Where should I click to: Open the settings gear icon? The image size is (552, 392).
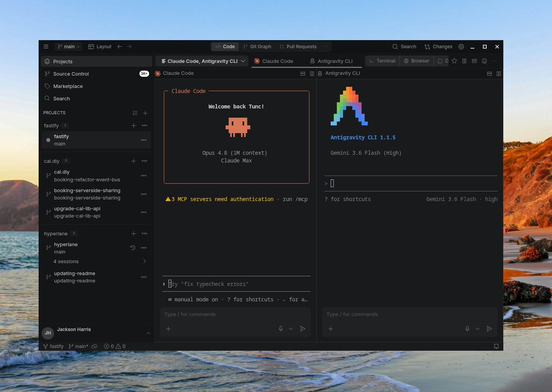coord(461,46)
